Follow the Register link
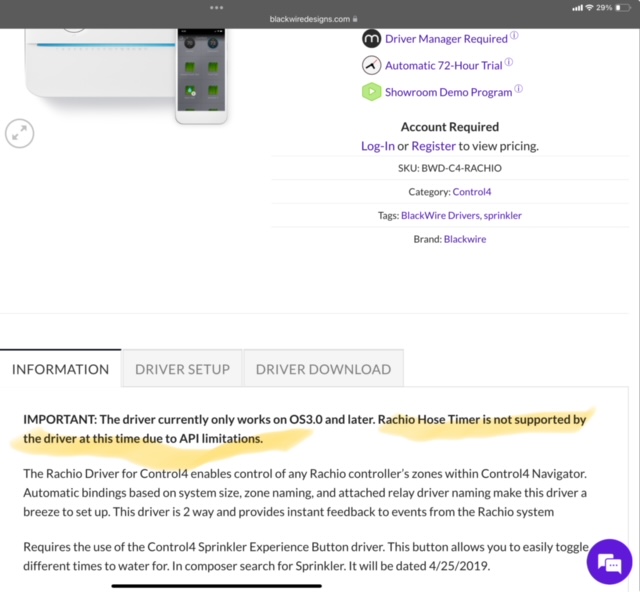Screen dimensions: 640x592 (x=433, y=146)
